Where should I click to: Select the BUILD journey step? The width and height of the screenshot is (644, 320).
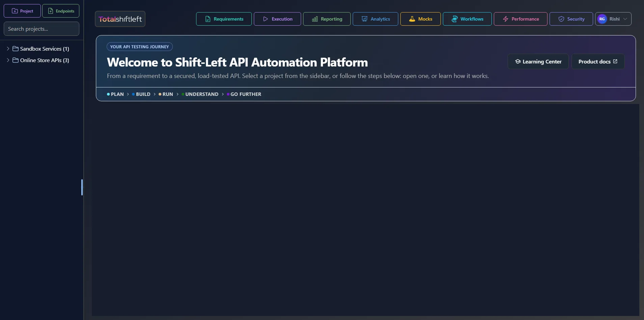[141, 94]
